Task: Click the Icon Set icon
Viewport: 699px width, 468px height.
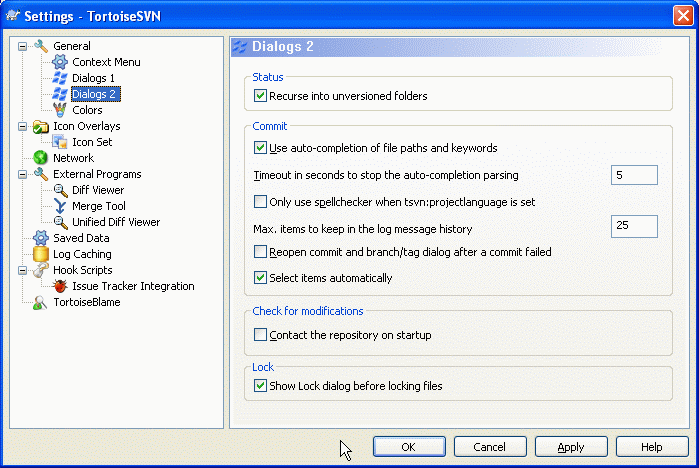Action: (60, 142)
